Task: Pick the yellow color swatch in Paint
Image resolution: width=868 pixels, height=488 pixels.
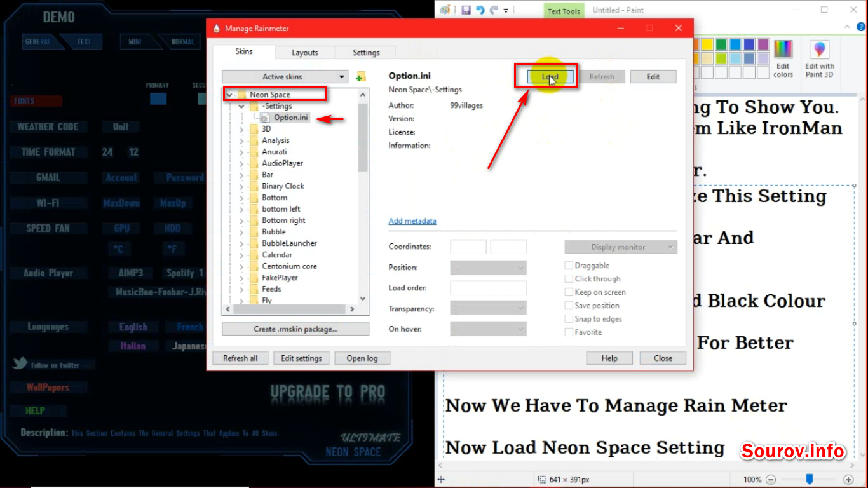Action: pyautogui.click(x=707, y=44)
